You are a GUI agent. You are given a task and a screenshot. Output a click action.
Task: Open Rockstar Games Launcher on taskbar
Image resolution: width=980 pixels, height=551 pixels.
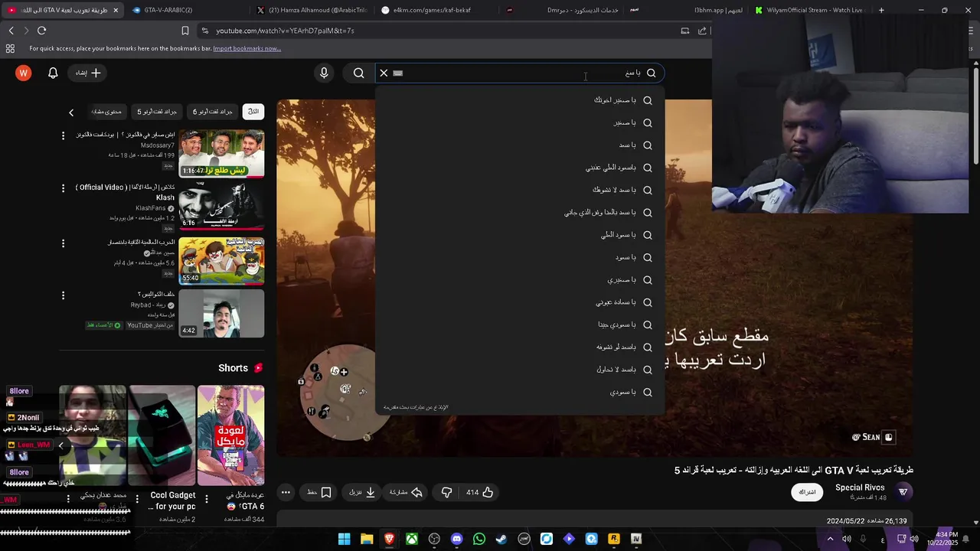click(x=614, y=539)
